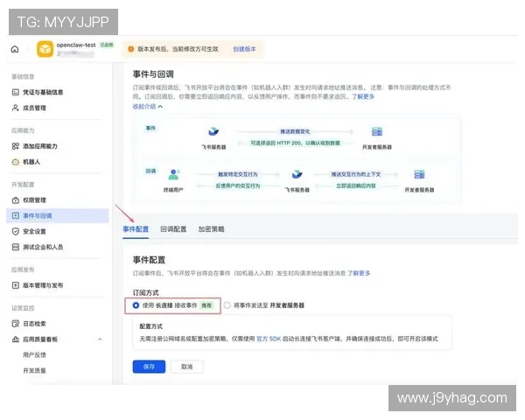Screen dimensions: 525x420
Task: Open 版本管理与发布 upload icon
Action: pyautogui.click(x=16, y=285)
